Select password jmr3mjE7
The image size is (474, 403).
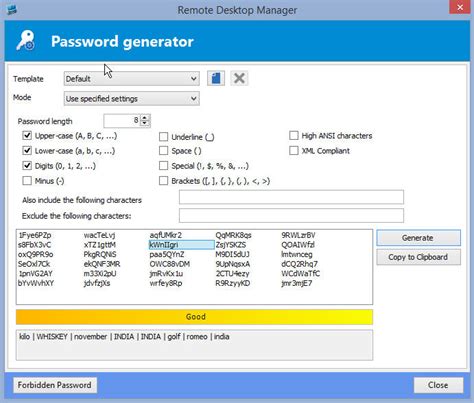point(297,284)
